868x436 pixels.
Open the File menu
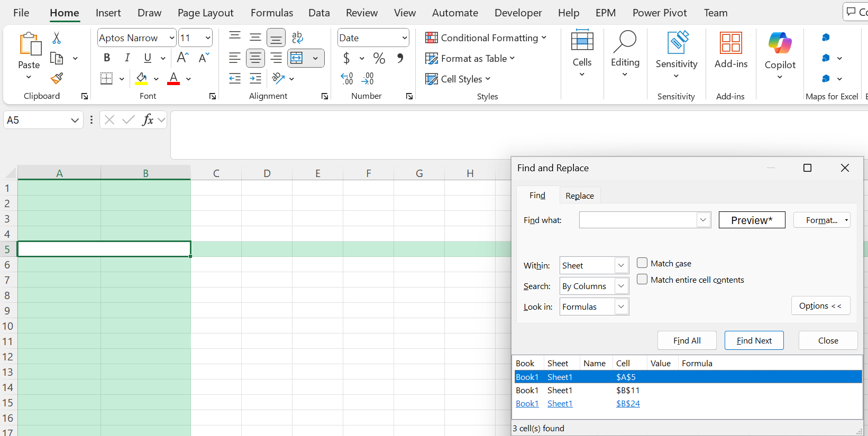pos(21,13)
